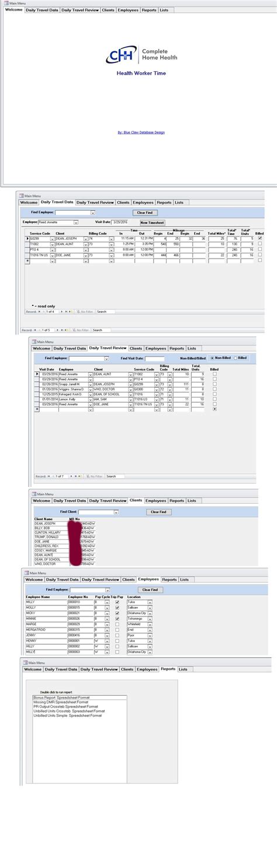Go to next record in 1 of 7 navigator

pyautogui.click(x=72, y=476)
